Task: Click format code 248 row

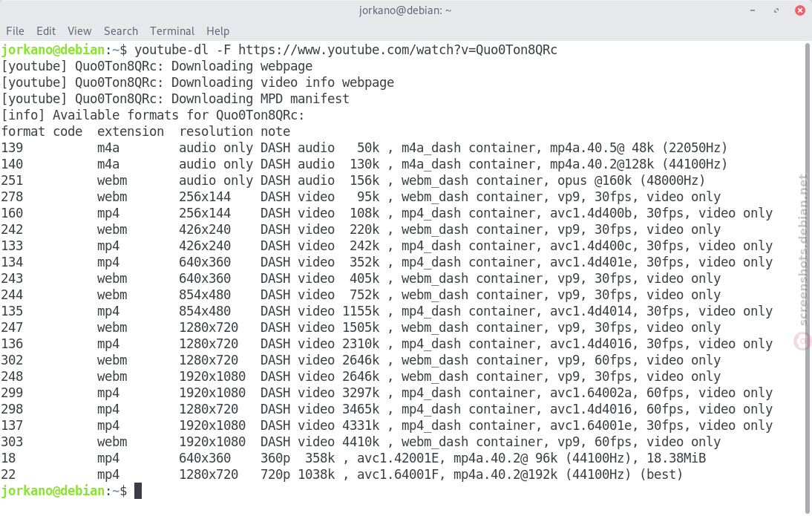Action: coord(361,376)
